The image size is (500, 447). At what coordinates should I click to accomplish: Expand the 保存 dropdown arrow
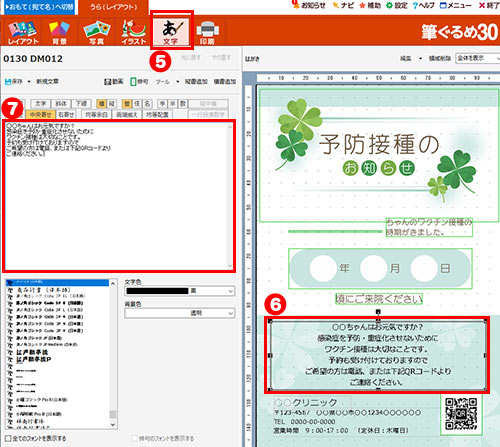tap(29, 82)
